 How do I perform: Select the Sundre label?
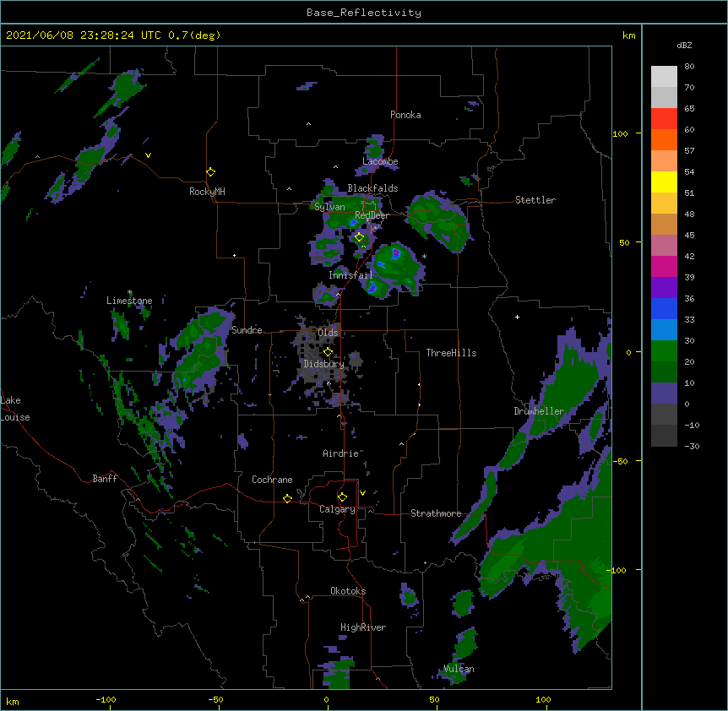coord(247,330)
